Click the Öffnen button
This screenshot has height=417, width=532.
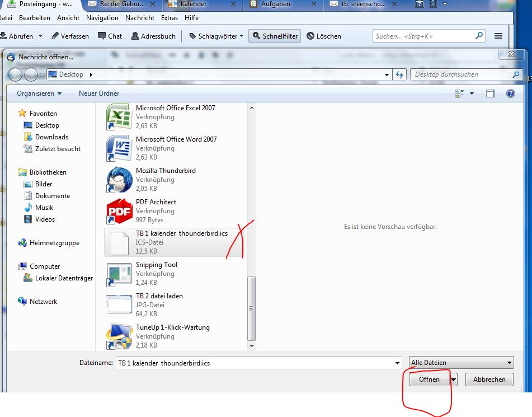429,379
